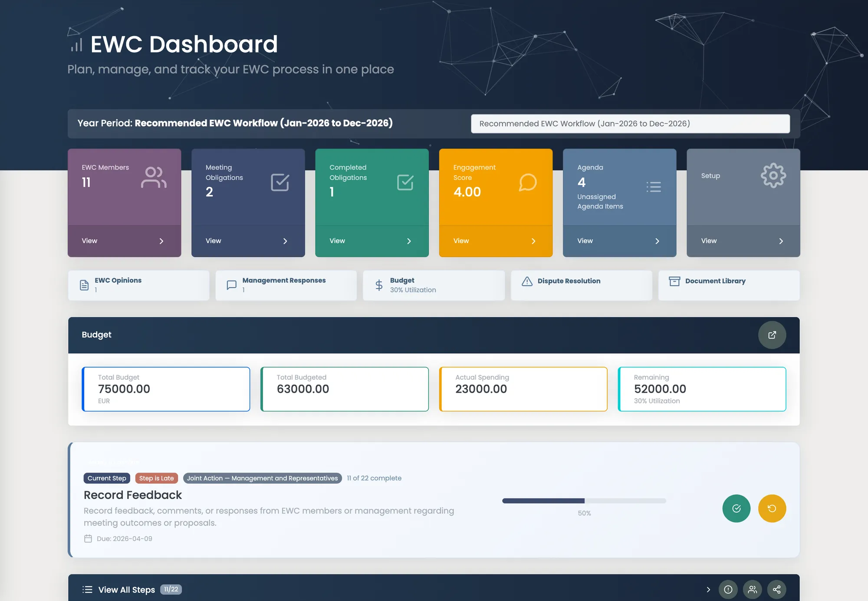Click the 11/22 steps counter badge
868x601 pixels.
click(171, 589)
